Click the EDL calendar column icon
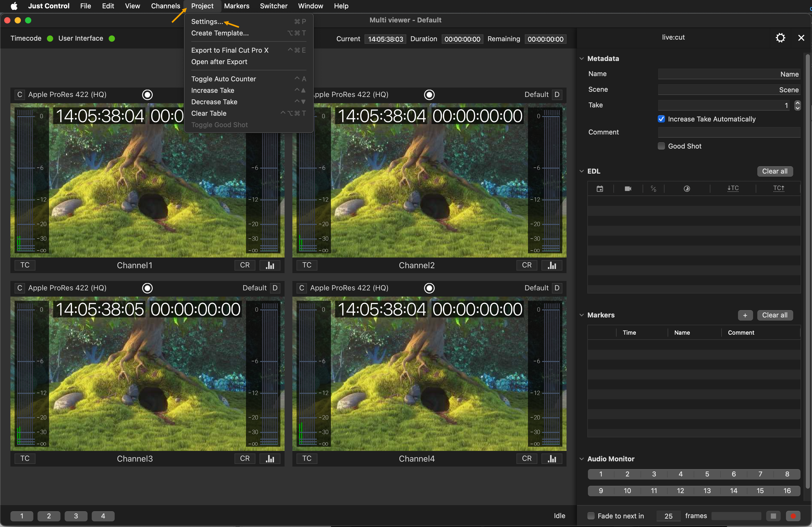The image size is (812, 527). [600, 189]
